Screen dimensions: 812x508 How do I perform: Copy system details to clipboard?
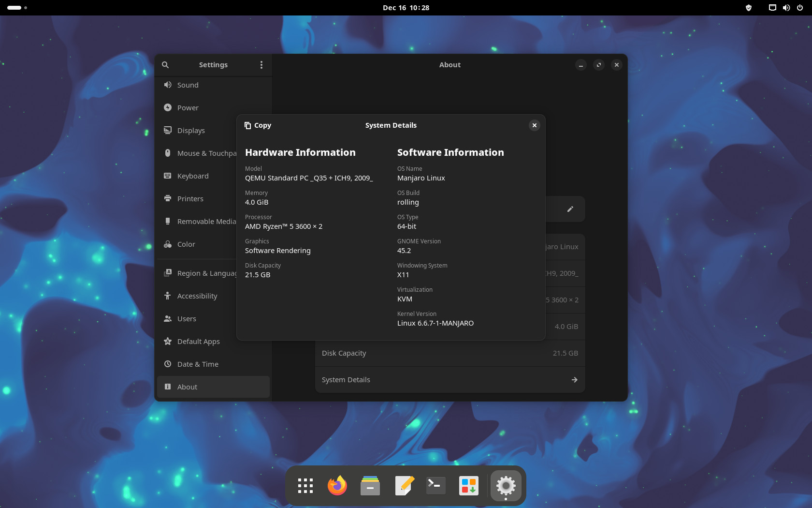click(258, 125)
